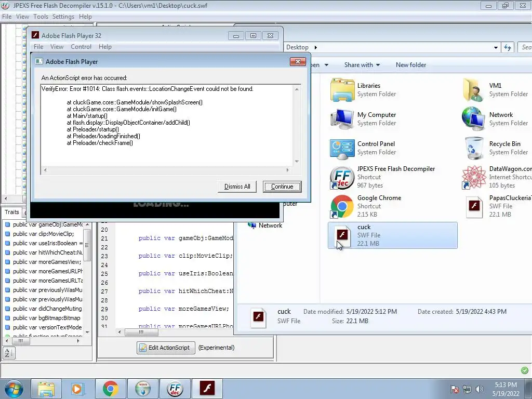Select the Recycle Bin icon
This screenshot has height=399, width=532.
click(474, 148)
